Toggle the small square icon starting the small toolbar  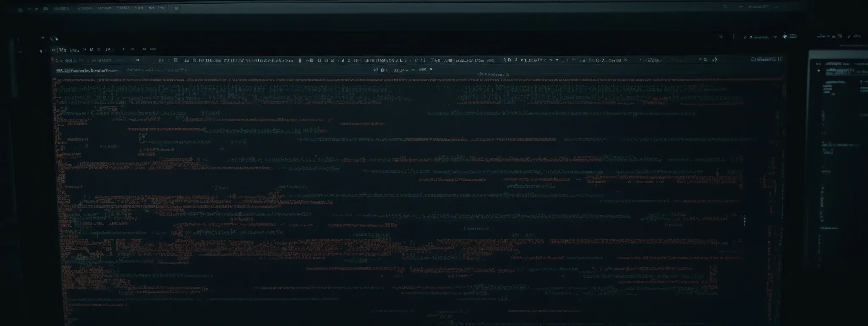pos(53,50)
